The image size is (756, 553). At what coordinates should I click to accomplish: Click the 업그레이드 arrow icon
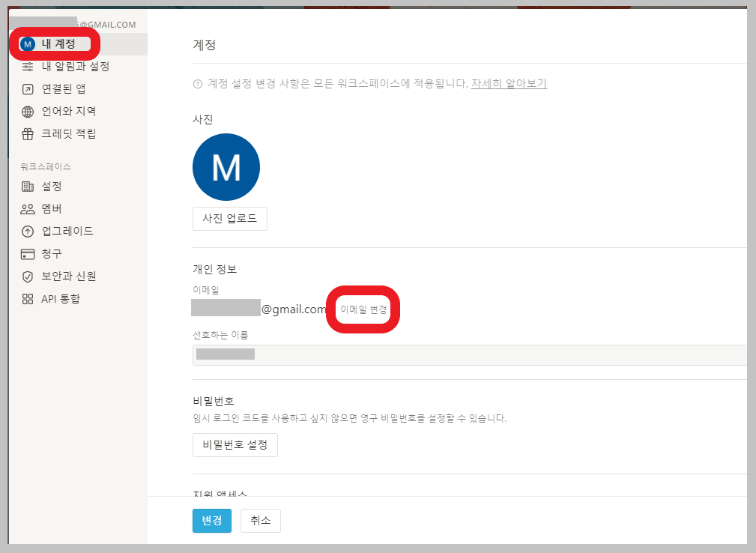pyautogui.click(x=27, y=231)
